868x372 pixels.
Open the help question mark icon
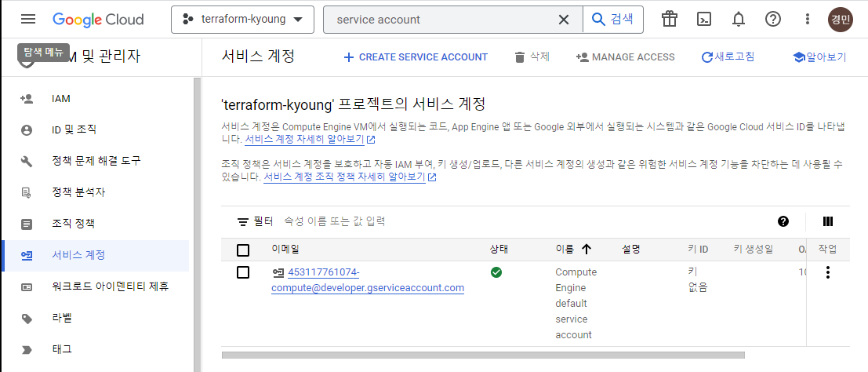[773, 20]
